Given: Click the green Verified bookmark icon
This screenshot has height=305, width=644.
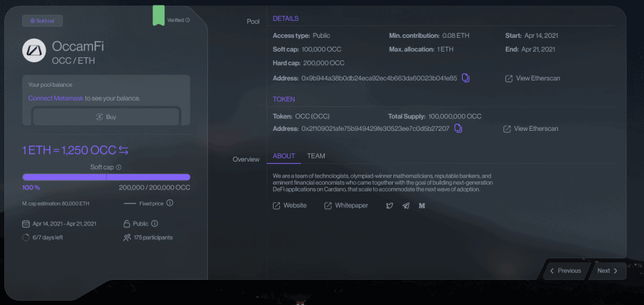Looking at the screenshot, I should (x=158, y=15).
